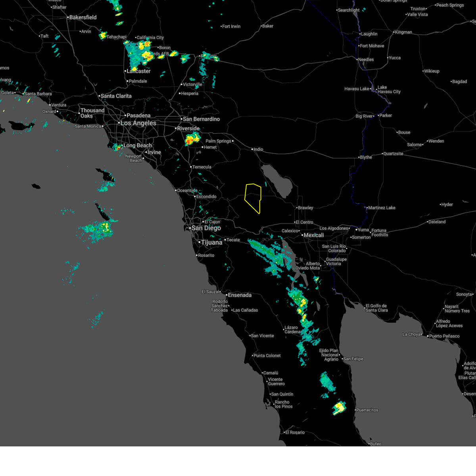The image size is (476, 476).
Task: Click the Santa Clarita label
Action: click(116, 96)
